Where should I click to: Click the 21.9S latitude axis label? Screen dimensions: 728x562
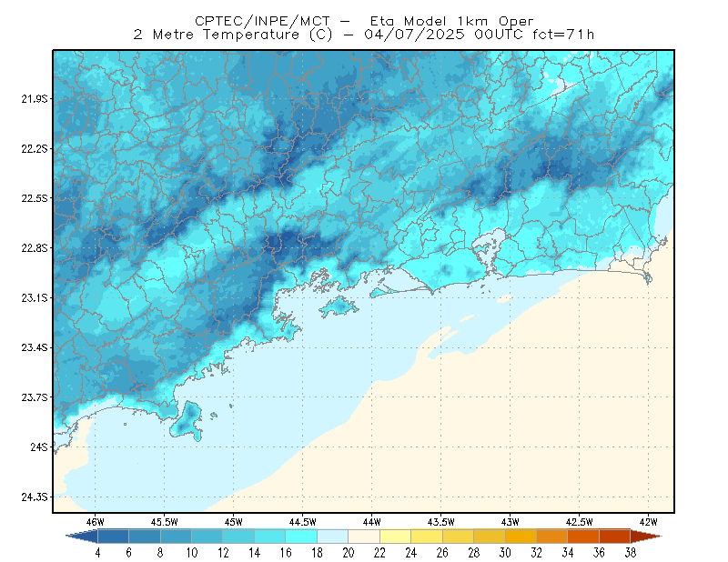35,99
